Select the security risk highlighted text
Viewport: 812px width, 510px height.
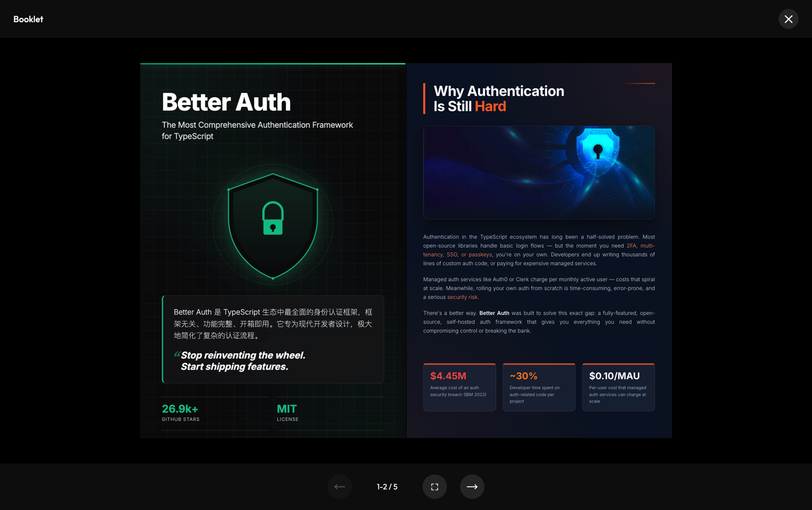pos(462,297)
